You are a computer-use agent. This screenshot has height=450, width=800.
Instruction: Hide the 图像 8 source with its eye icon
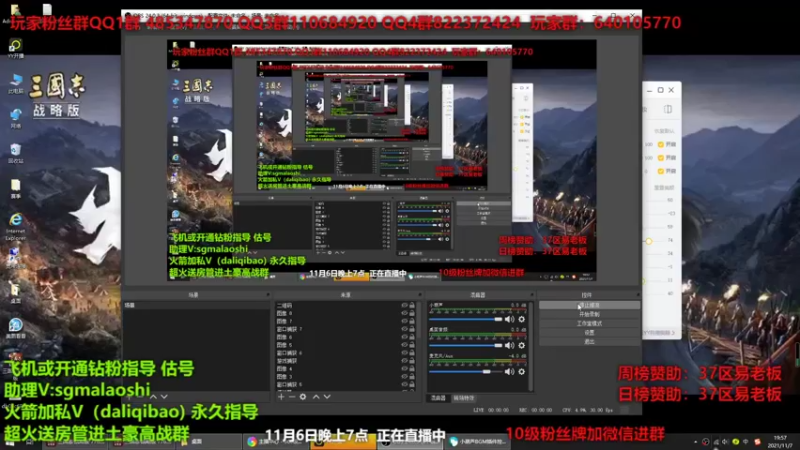pos(404,313)
